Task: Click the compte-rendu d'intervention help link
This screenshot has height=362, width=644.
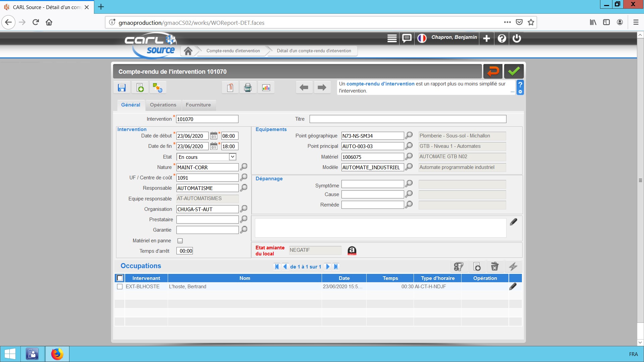Action: click(x=380, y=84)
